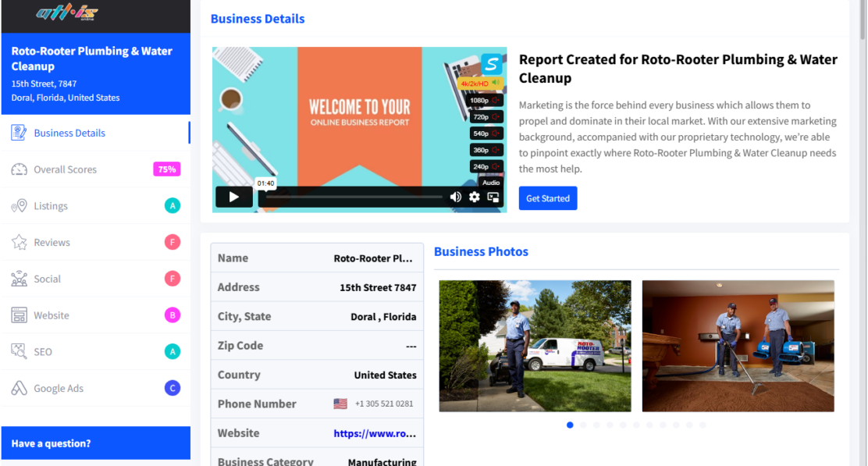The height and width of the screenshot is (466, 868).
Task: Play the welcome video
Action: point(233,197)
